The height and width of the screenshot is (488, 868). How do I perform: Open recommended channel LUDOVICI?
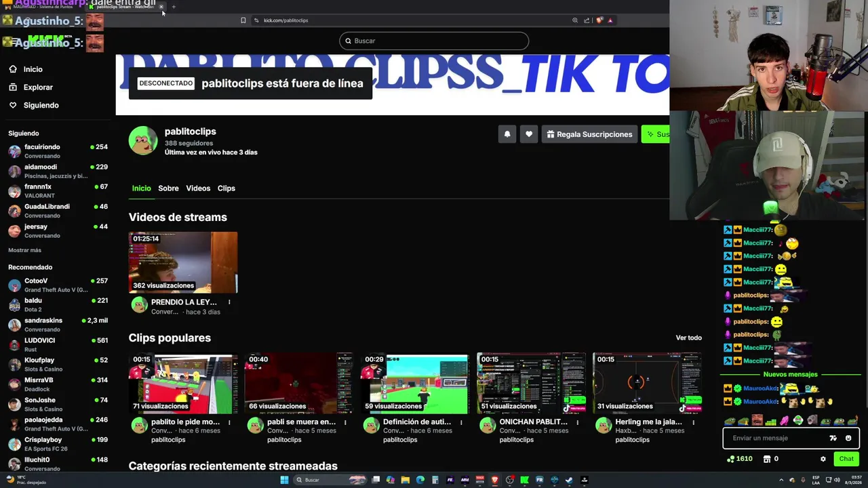58,344
